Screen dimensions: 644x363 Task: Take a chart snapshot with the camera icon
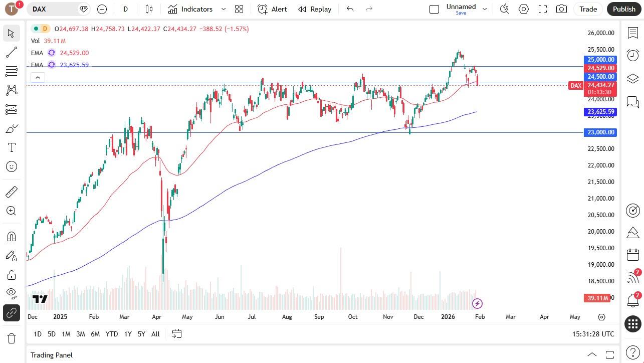tap(561, 9)
